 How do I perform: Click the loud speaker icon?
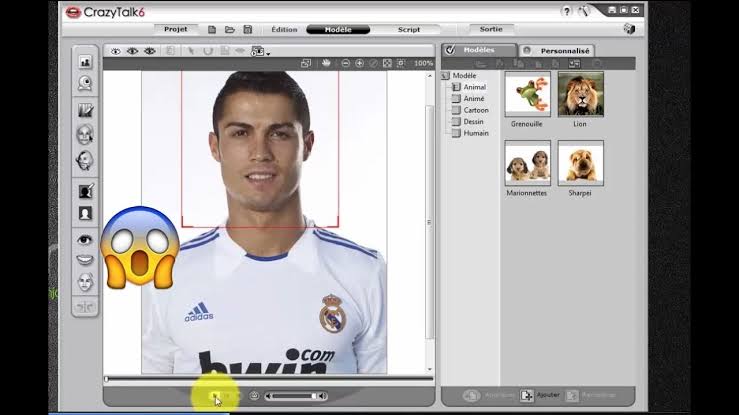click(x=322, y=396)
